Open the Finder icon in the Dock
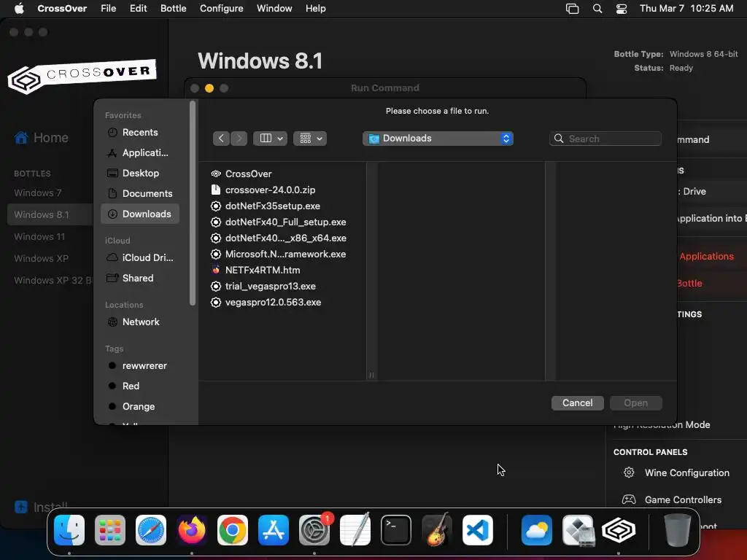Viewport: 747px width, 560px height. point(69,530)
